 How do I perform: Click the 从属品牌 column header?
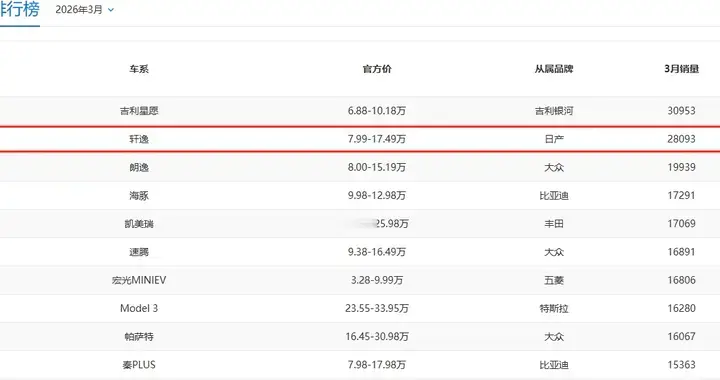pos(554,69)
